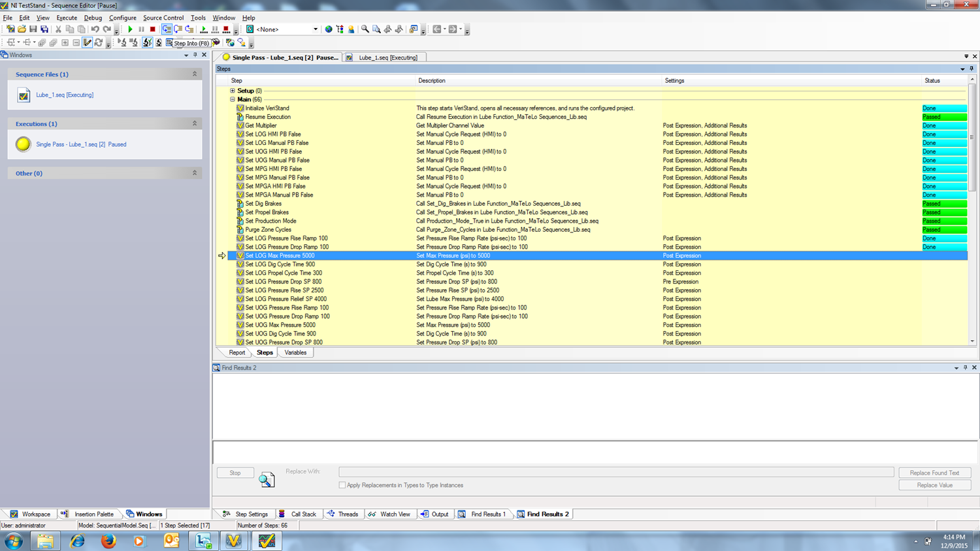Screen dimensions: 980x551
Task: Open the Configure menu
Action: 123,18
